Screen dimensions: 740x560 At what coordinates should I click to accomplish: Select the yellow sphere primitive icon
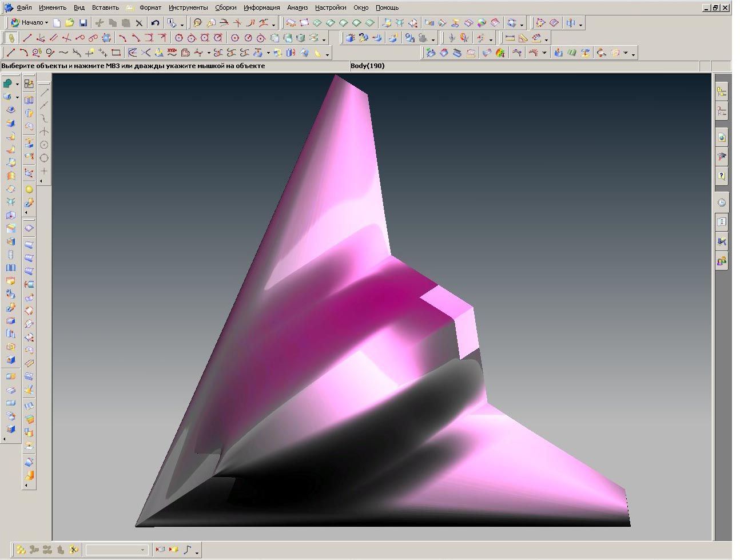pyautogui.click(x=29, y=189)
